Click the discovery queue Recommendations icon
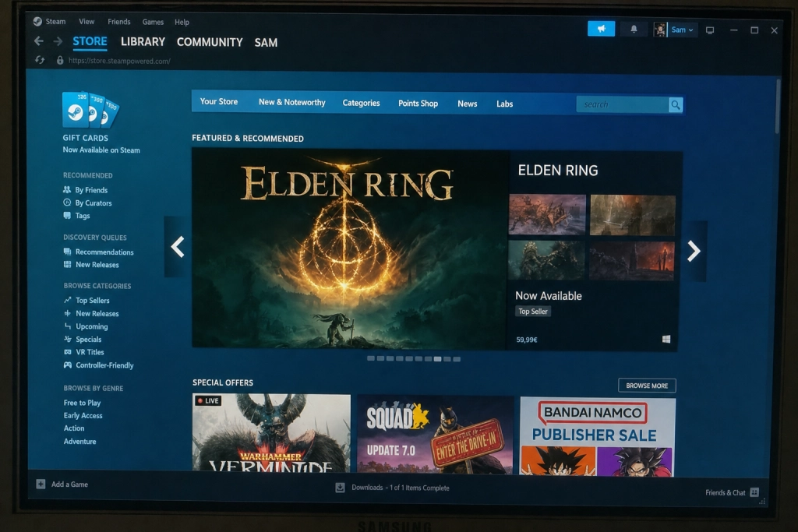 [x=67, y=252]
